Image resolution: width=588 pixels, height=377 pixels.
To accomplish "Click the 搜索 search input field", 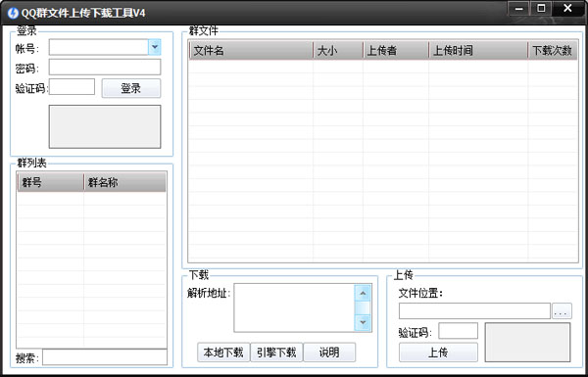I will click(105, 357).
